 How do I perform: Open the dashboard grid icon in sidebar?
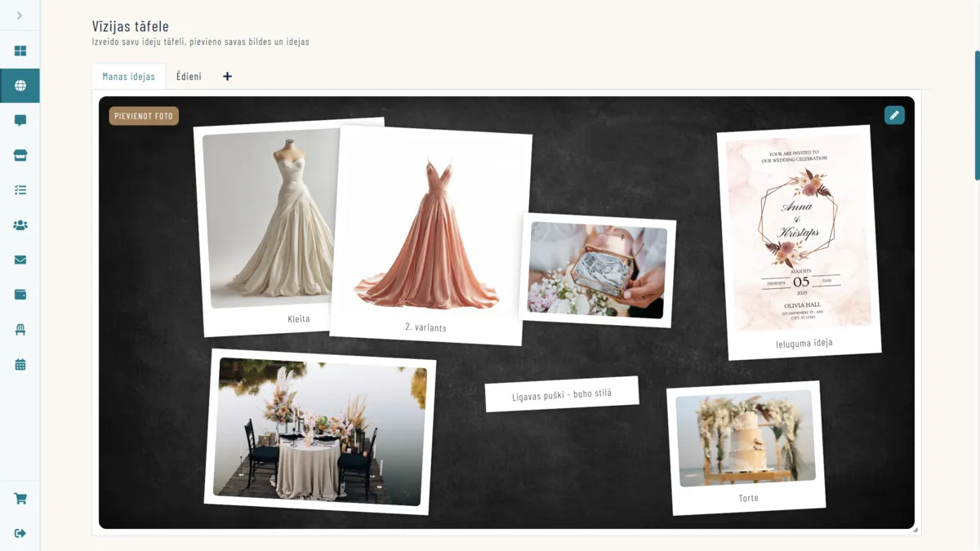tap(20, 51)
